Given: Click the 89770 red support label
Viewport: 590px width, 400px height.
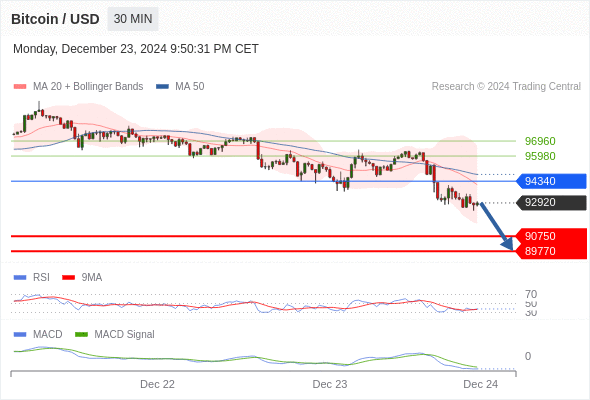Looking at the screenshot, I should coord(551,251).
